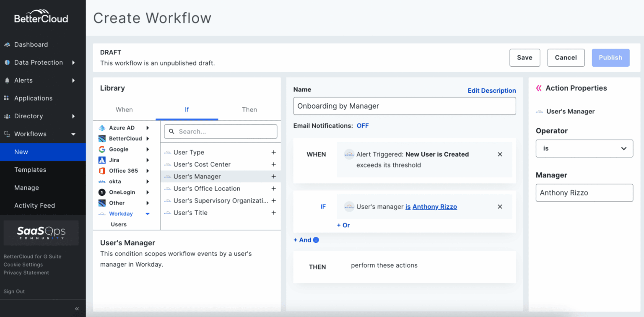
Task: Collapse the left sidebar navigation
Action: click(77, 309)
